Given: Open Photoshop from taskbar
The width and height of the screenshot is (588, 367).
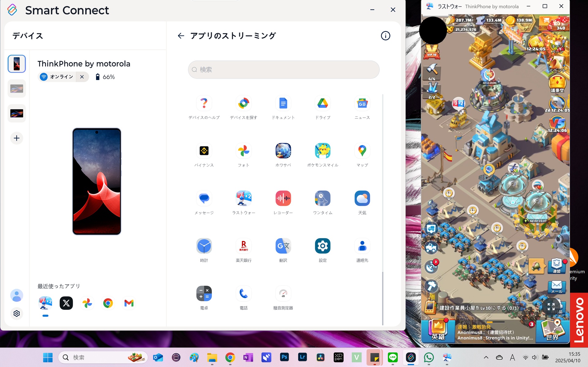Looking at the screenshot, I should (284, 357).
